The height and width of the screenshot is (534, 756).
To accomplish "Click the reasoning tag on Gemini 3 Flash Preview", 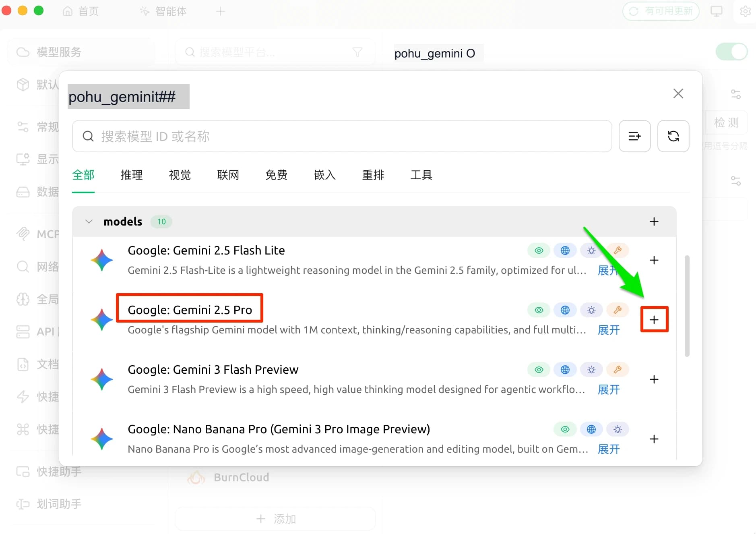I will [x=591, y=370].
